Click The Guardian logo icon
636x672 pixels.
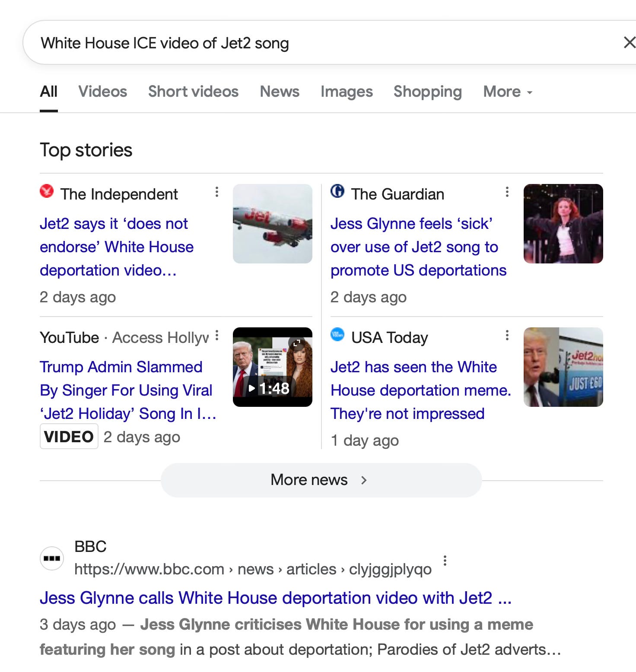337,191
